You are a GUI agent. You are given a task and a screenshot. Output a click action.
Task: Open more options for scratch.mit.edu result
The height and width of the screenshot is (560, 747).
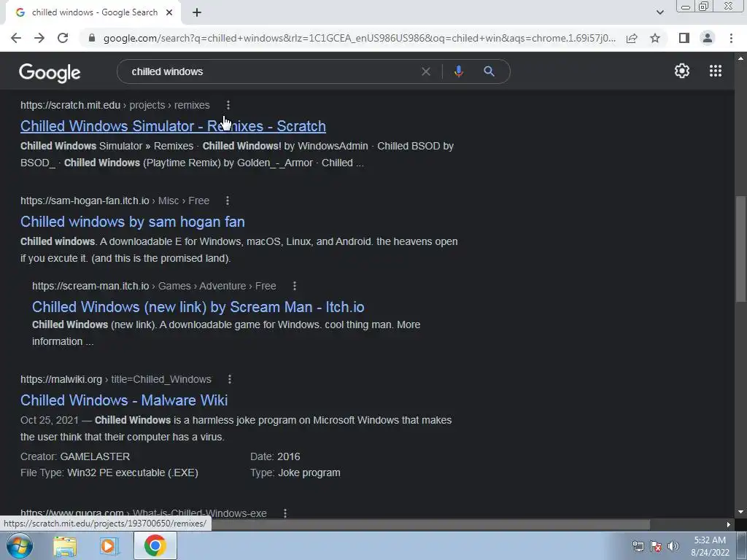click(x=228, y=105)
